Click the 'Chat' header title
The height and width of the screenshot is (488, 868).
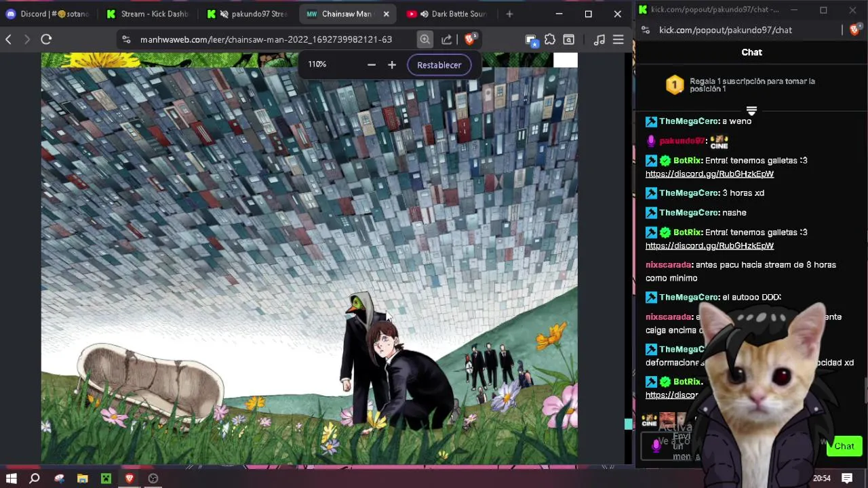(x=751, y=52)
